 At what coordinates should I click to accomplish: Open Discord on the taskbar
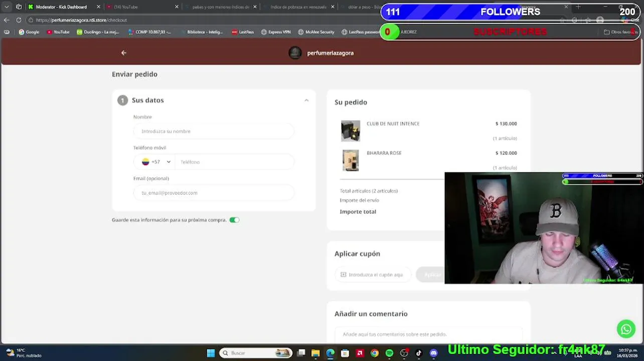point(433,353)
